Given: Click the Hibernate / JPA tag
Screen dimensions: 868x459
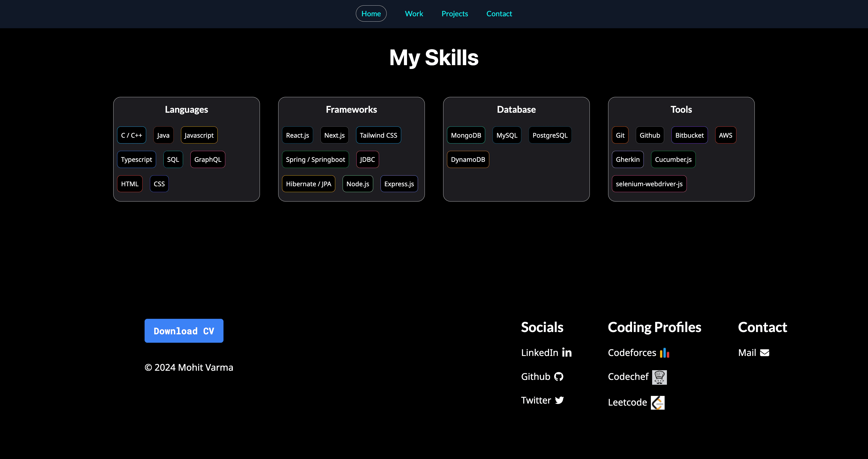Looking at the screenshot, I should [309, 184].
